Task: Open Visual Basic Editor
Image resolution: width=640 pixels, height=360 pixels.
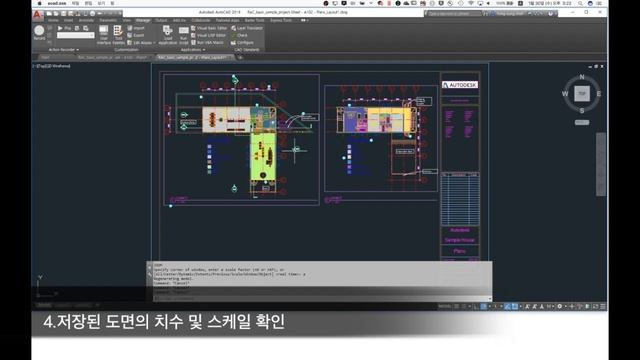Action: tap(209, 28)
